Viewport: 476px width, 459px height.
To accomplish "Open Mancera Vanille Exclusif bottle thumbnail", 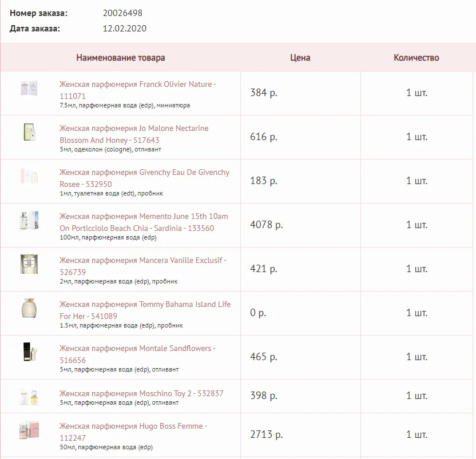I will click(x=29, y=264).
